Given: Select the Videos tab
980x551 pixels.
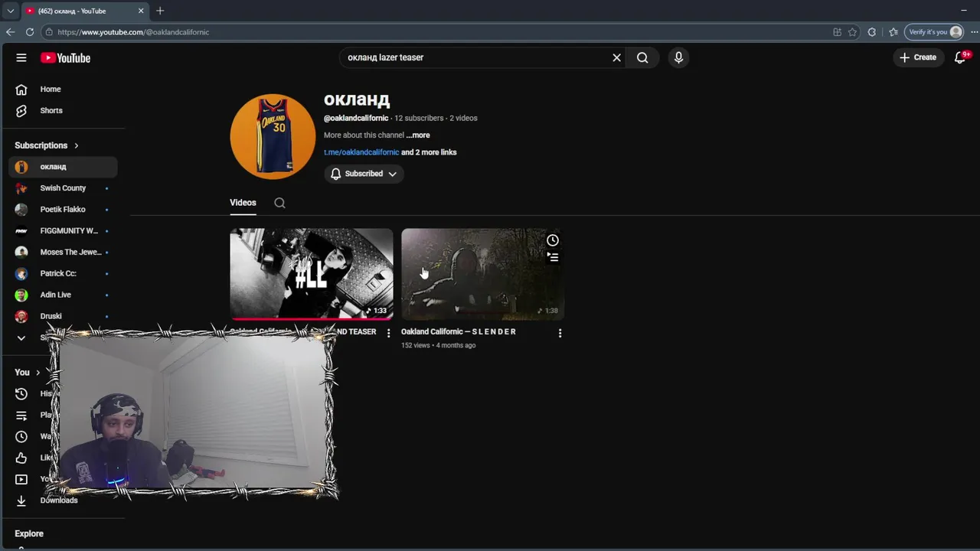Looking at the screenshot, I should (x=243, y=203).
